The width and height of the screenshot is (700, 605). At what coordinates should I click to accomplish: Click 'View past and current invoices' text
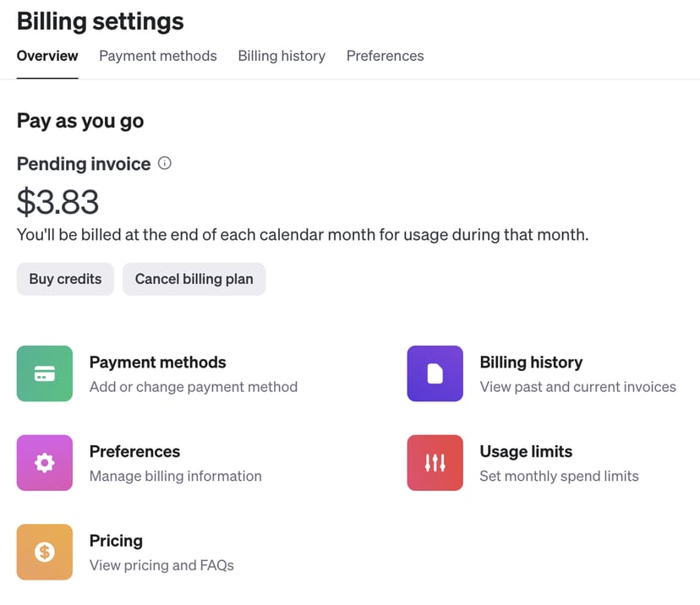577,387
